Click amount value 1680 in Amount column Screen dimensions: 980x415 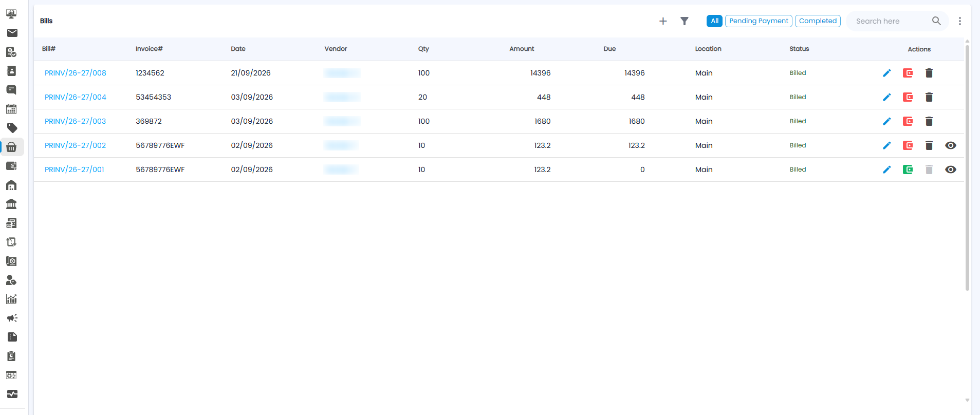pos(542,121)
